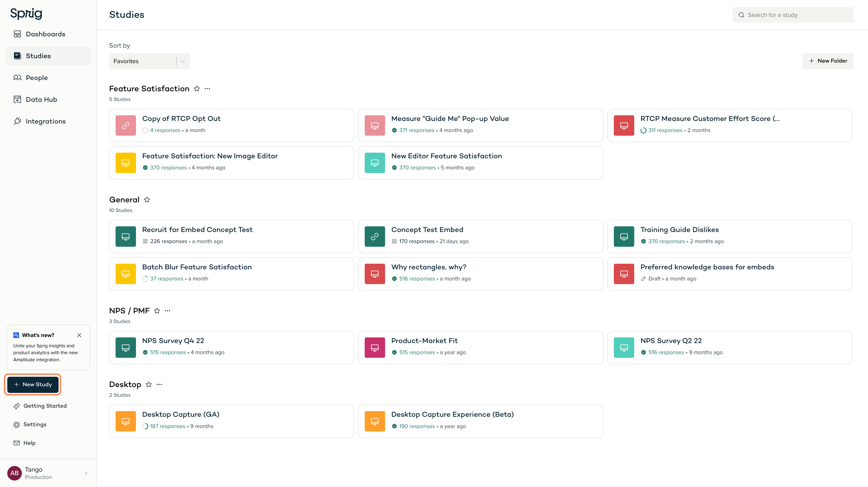Viewport: 868px width, 487px height.
Task: Open Settings in the sidebar
Action: 30,424
